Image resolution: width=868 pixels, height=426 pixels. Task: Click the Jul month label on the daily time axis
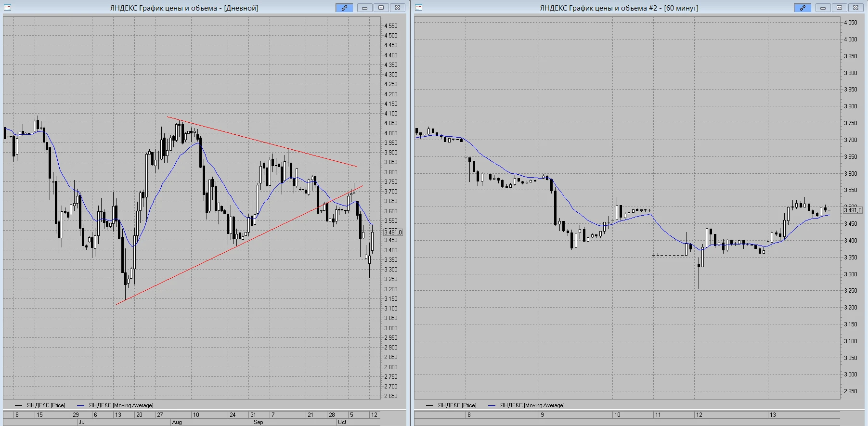point(82,422)
